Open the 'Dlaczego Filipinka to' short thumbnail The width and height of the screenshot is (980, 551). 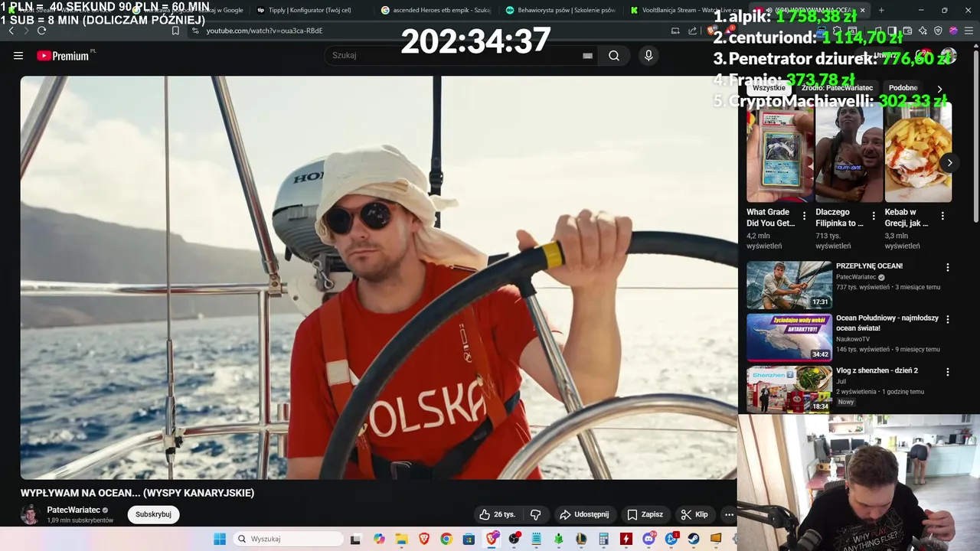(x=848, y=152)
